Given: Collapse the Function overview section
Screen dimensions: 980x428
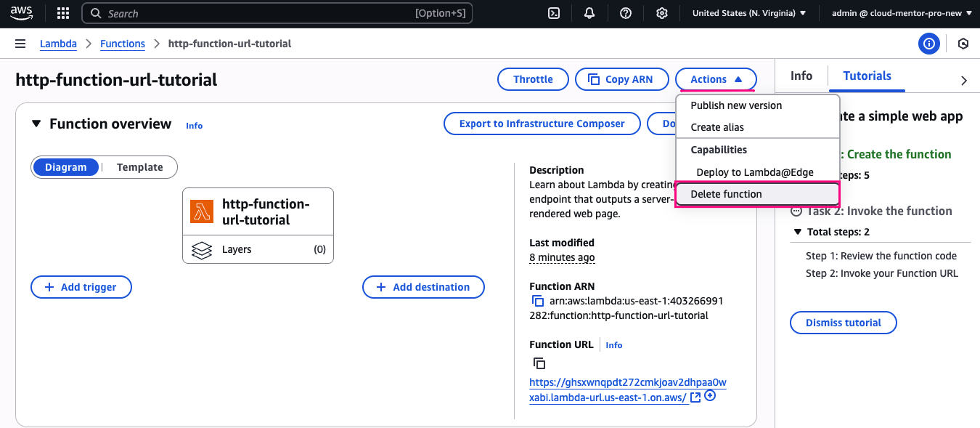Looking at the screenshot, I should click(x=36, y=124).
